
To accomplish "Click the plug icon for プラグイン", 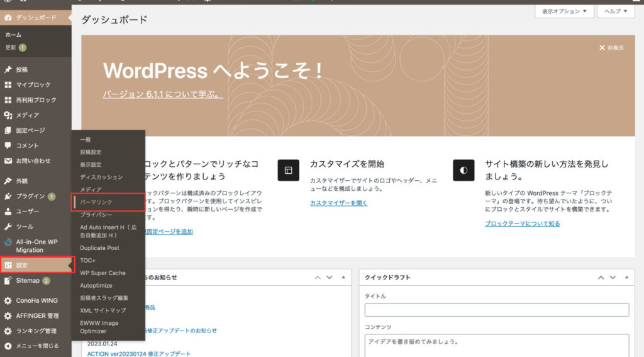I will click(x=8, y=196).
